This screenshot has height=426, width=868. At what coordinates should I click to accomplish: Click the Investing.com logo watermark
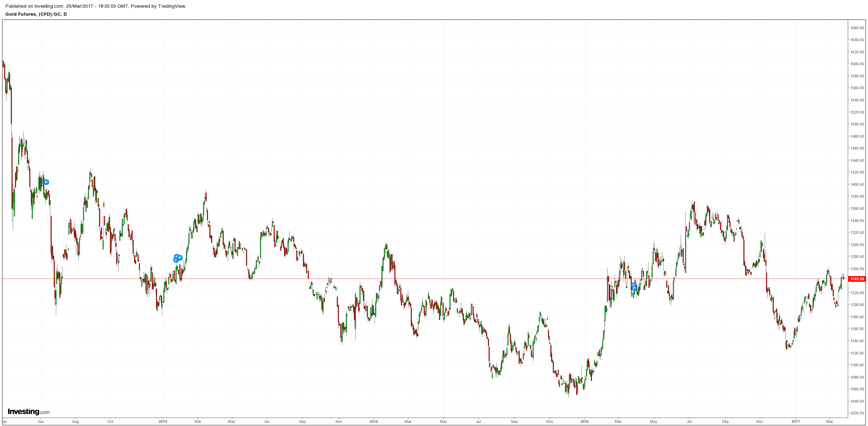point(29,412)
